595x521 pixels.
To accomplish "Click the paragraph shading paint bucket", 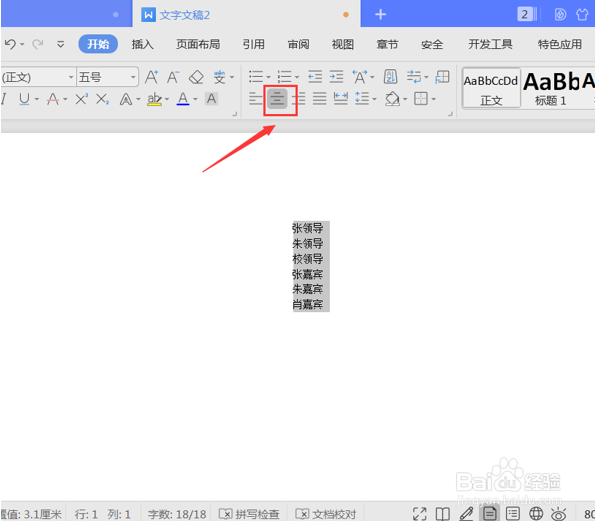I will point(392,99).
